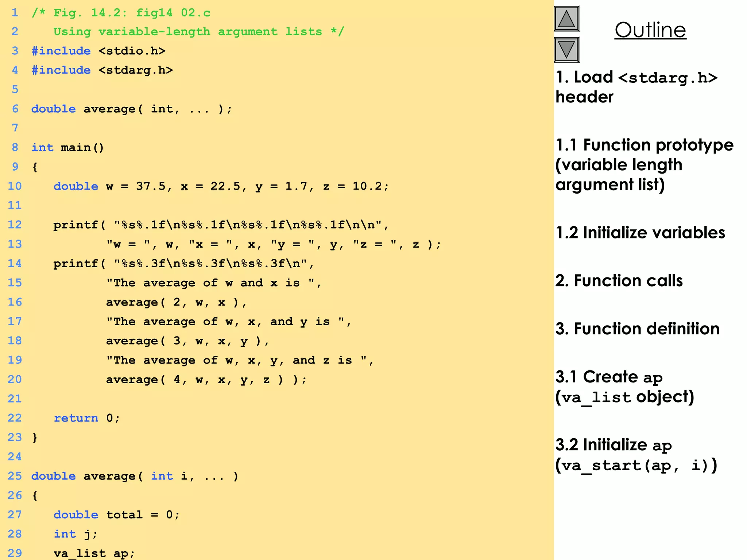Click the 'int j;' declaration
747x560 pixels.
coord(76,534)
